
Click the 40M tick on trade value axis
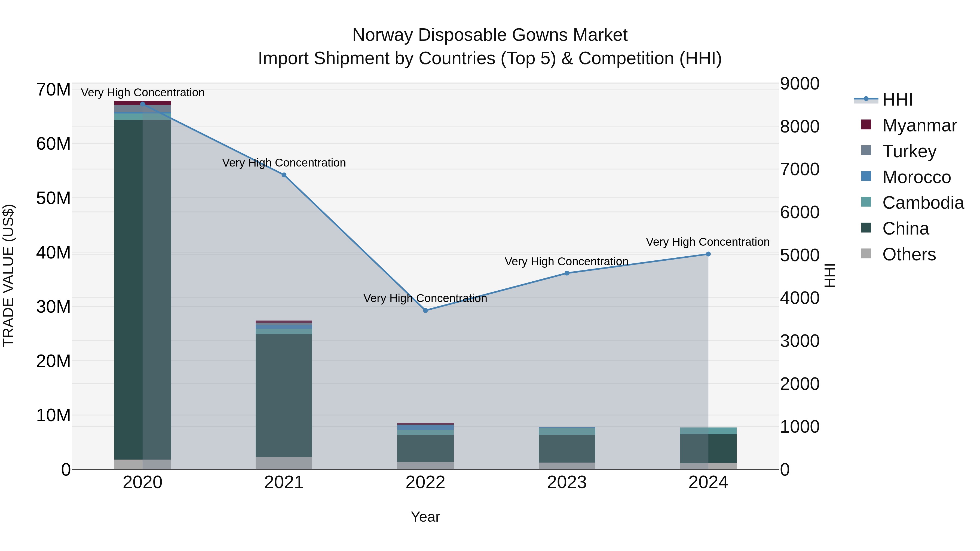53,253
